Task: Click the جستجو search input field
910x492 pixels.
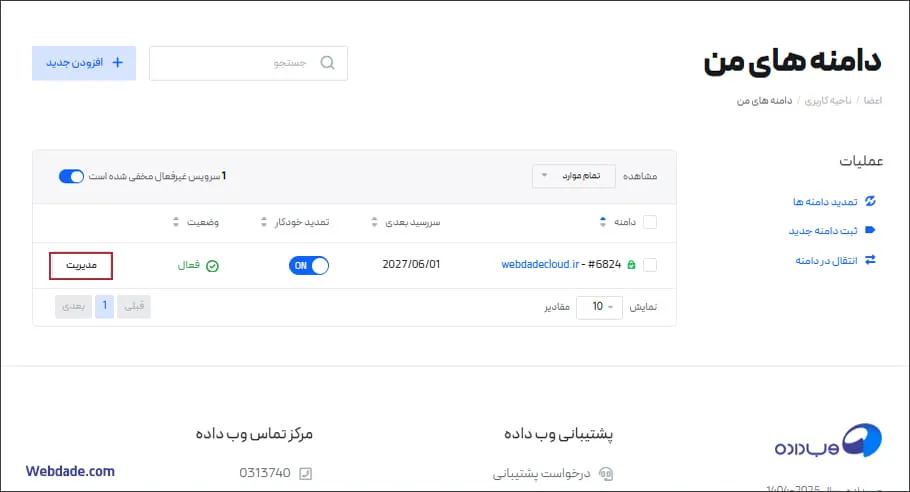Action: (248, 63)
